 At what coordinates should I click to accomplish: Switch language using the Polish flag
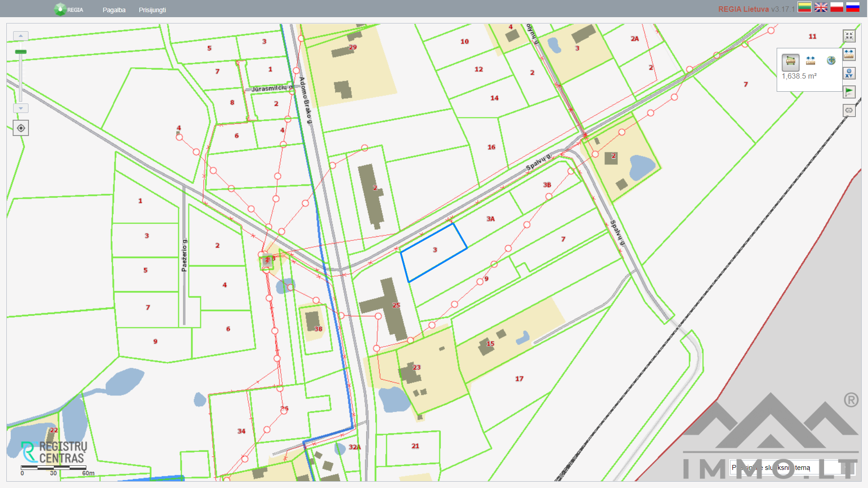[837, 7]
